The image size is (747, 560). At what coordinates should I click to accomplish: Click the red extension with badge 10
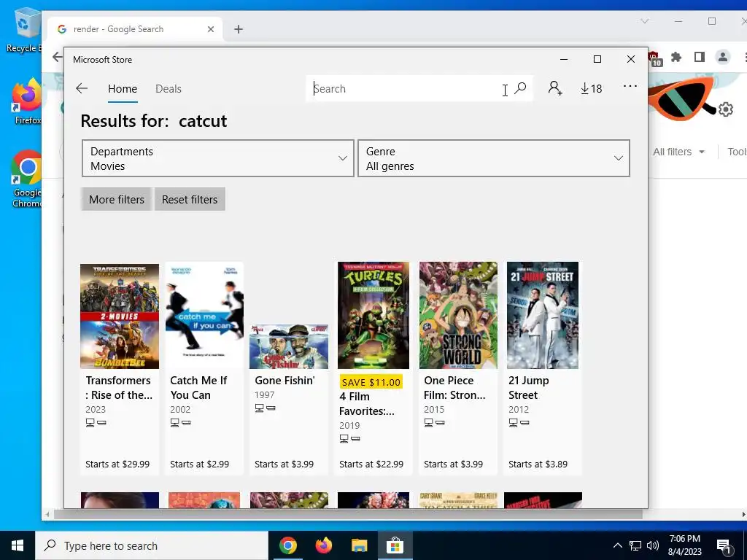tap(654, 58)
